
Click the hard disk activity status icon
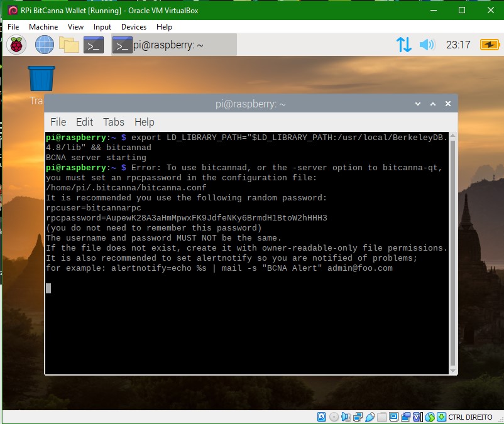coord(321,417)
